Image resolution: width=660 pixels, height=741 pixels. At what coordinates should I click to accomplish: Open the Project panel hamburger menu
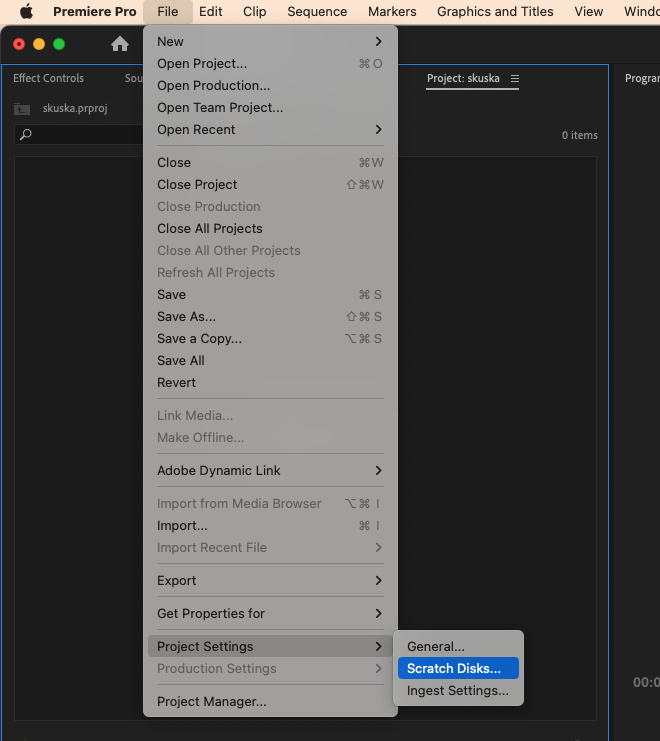[x=515, y=79]
